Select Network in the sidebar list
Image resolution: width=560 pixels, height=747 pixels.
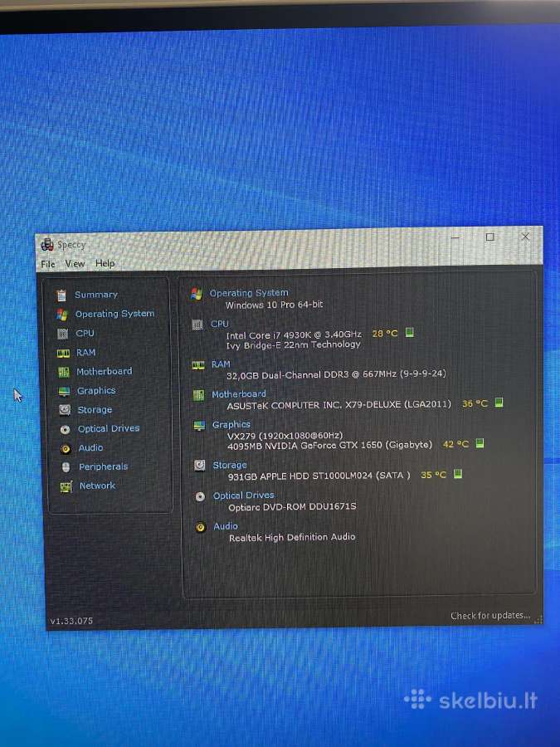coord(97,486)
